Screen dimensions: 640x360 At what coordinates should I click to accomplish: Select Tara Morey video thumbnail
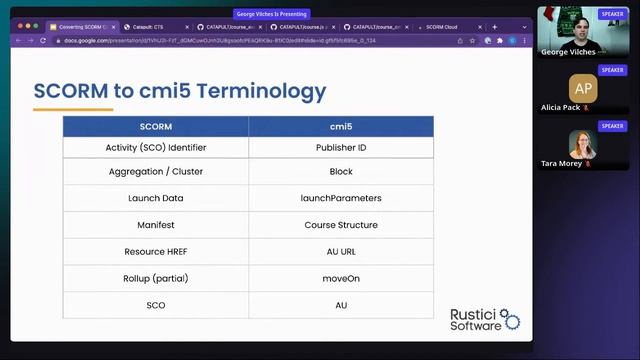click(x=583, y=144)
